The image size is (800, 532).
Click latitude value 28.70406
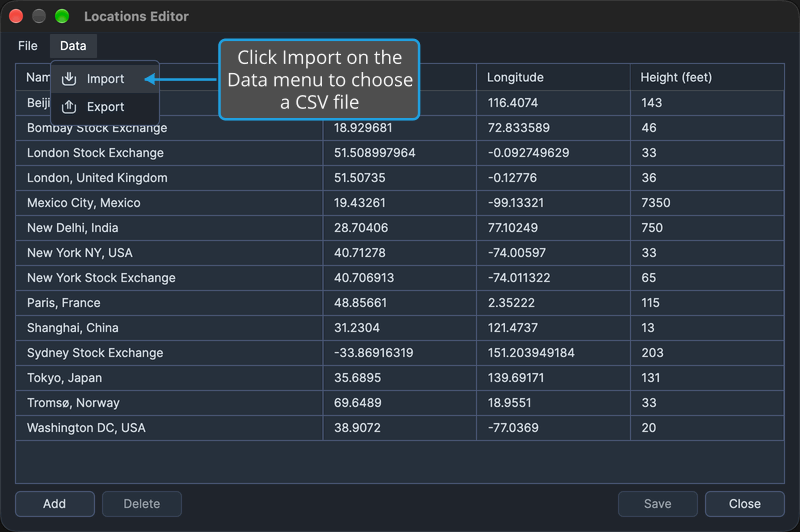tap(361, 228)
